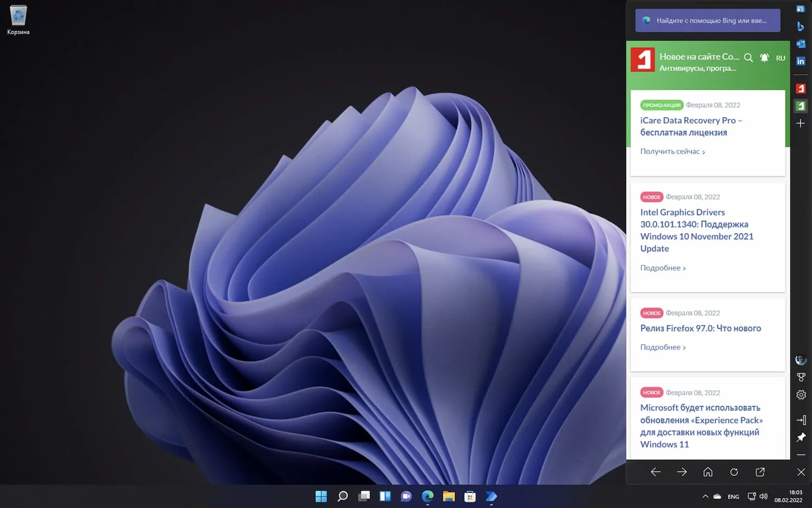Screen dimensions: 812x508
Task: Open the news feed icon at sidebar top
Action: pos(801,9)
